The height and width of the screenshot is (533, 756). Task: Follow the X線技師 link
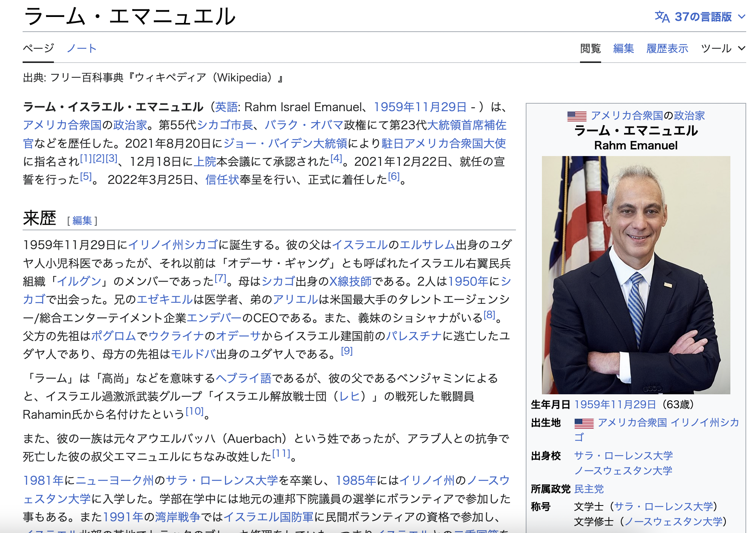[350, 281]
